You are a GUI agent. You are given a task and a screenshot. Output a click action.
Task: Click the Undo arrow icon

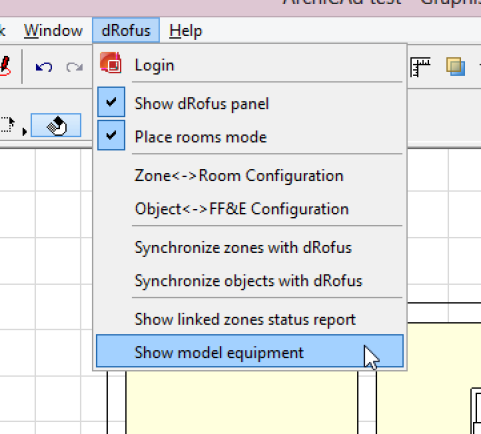coord(44,67)
